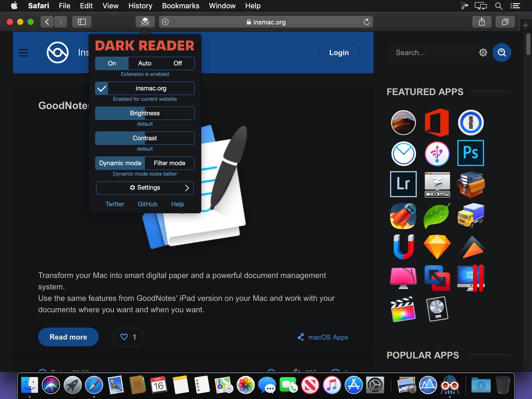Click the blue search magnifier button
532x399 pixels.
click(x=502, y=52)
